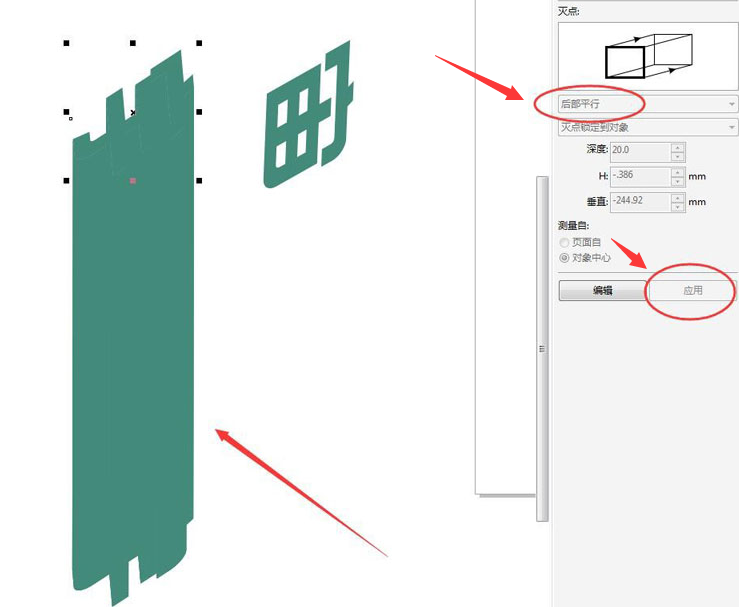Increase the H value with the up arrow
This screenshot has width=739, height=607.
coord(678,172)
